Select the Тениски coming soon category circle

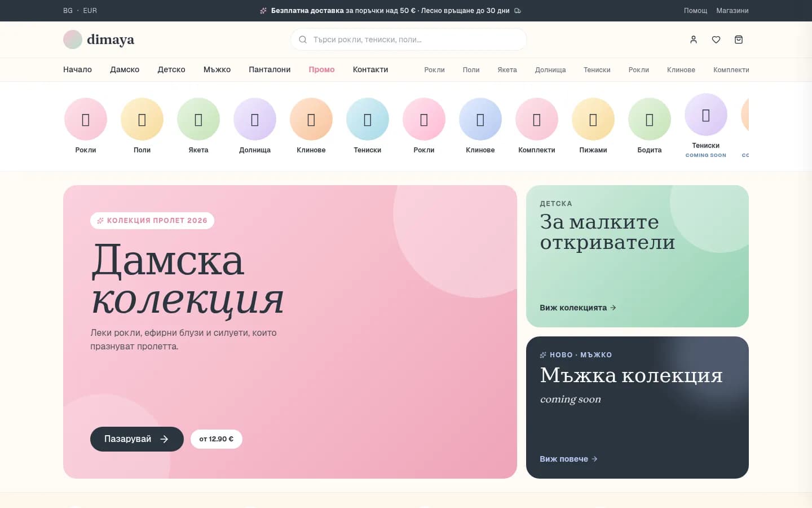point(706,115)
